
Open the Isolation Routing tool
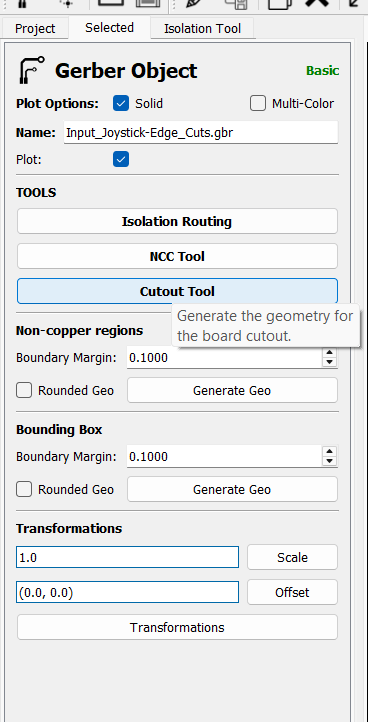177,221
